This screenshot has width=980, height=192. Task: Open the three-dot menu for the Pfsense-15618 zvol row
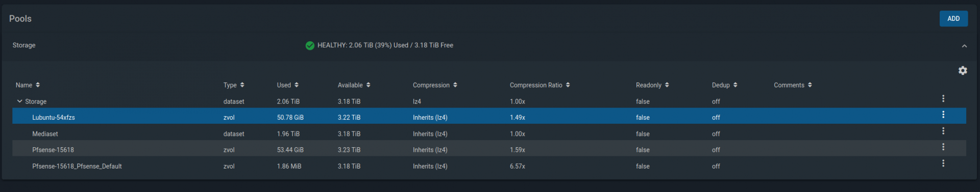pyautogui.click(x=943, y=147)
